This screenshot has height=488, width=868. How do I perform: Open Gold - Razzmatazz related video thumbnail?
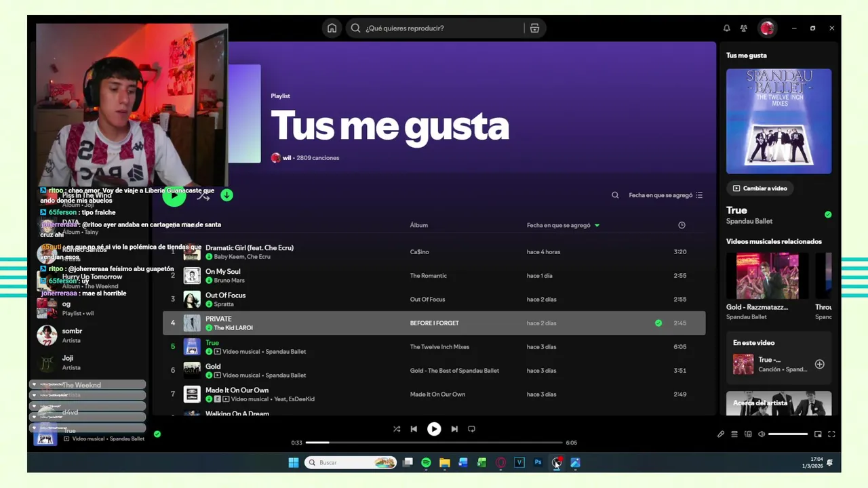point(767,276)
